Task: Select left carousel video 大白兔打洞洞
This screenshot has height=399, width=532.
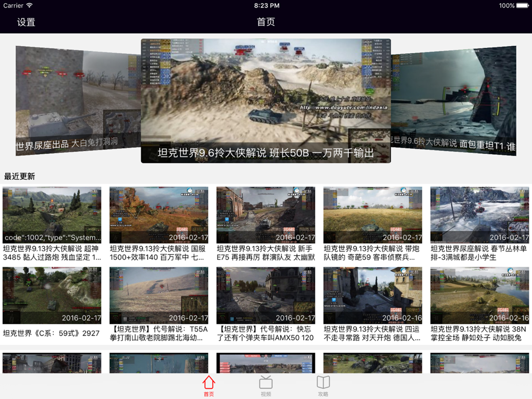Action: 78,101
